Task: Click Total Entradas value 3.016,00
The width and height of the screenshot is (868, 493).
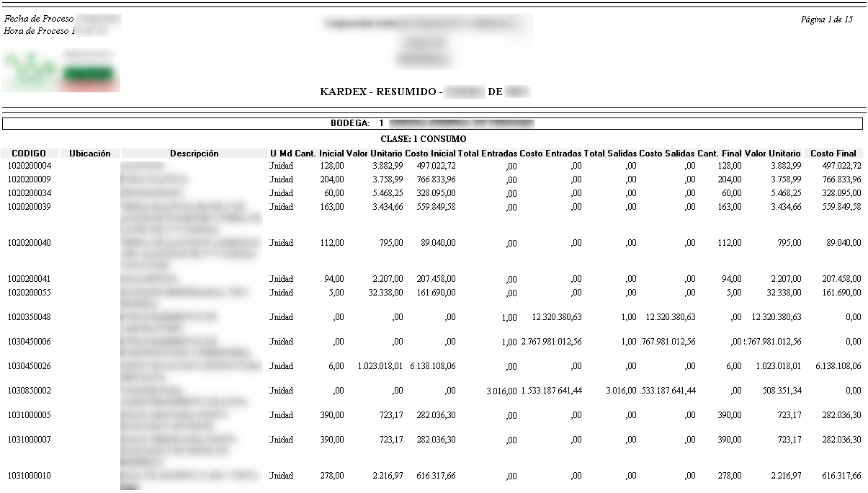Action: pyautogui.click(x=501, y=391)
